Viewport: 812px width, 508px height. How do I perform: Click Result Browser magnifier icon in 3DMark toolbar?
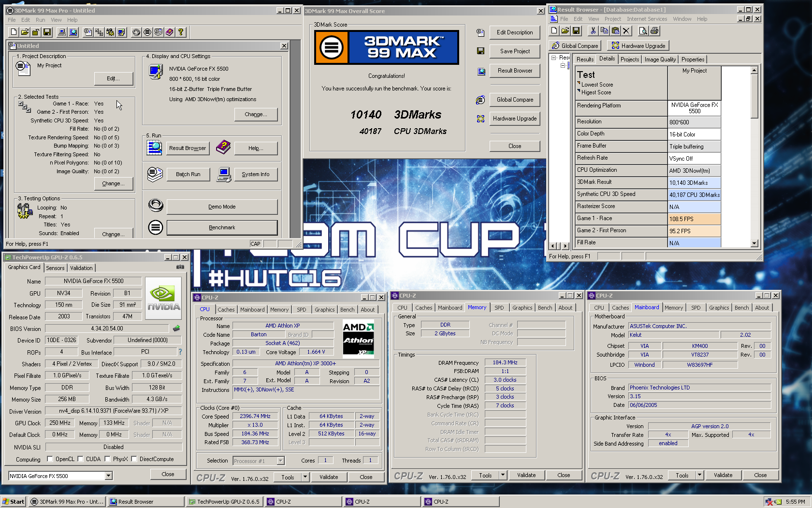(73, 32)
